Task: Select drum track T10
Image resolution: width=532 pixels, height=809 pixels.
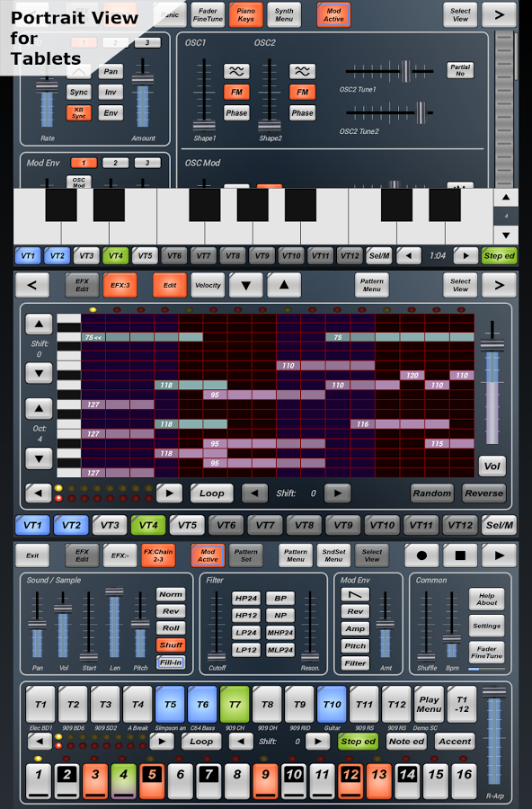Action: 332,704
